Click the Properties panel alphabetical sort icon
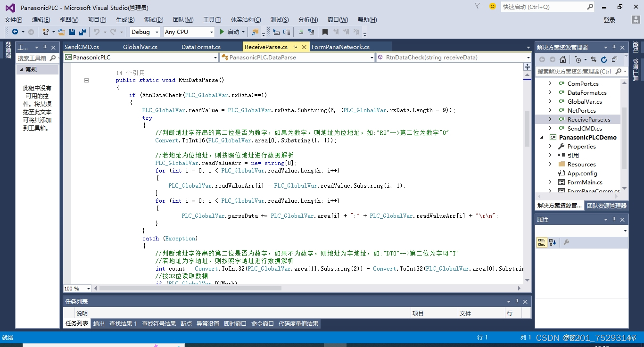This screenshot has width=644, height=347. 553,242
